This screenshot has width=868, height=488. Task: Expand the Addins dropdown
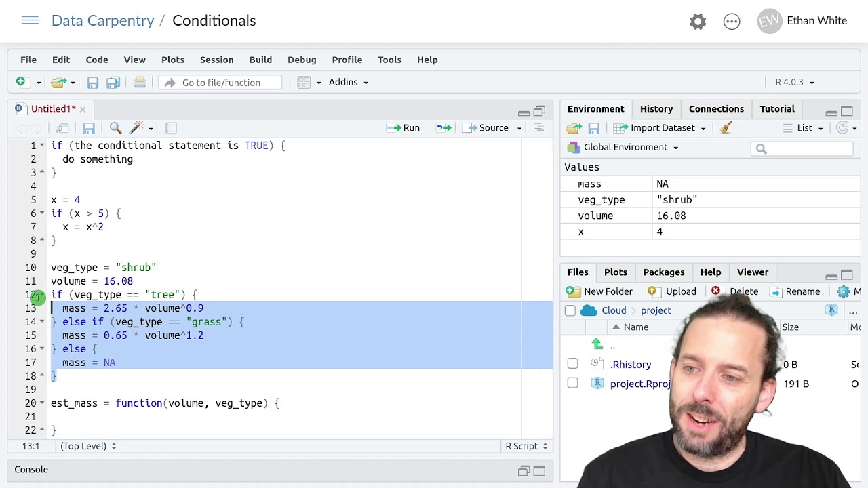point(349,82)
